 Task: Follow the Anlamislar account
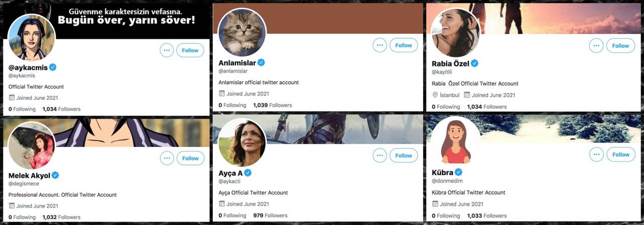[x=404, y=45]
